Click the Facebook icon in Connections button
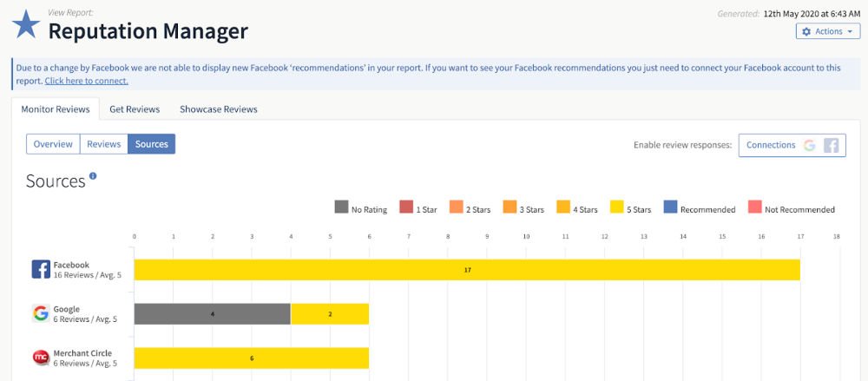The image size is (868, 381). click(831, 145)
